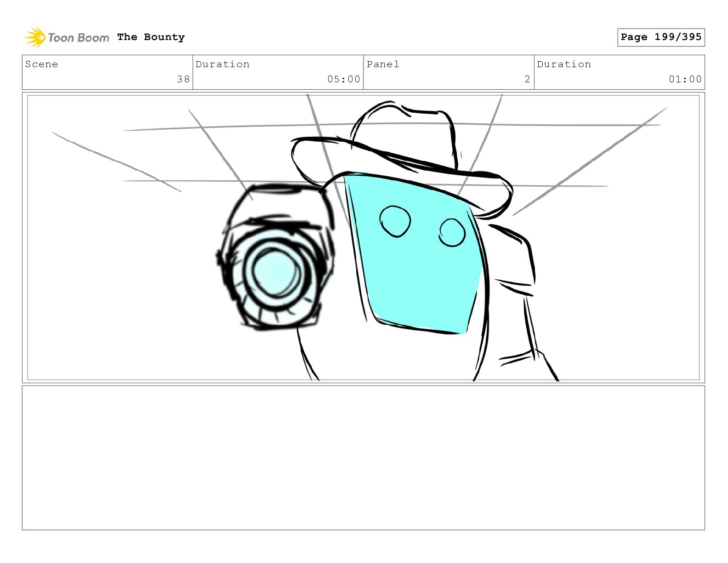The image size is (728, 563).
Task: Select panel number "2"
Action: tap(528, 79)
